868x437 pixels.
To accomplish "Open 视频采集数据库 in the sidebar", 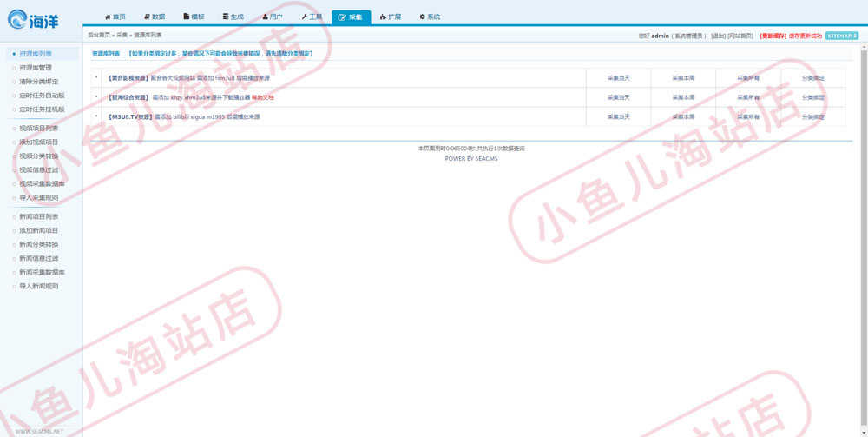I will point(42,183).
